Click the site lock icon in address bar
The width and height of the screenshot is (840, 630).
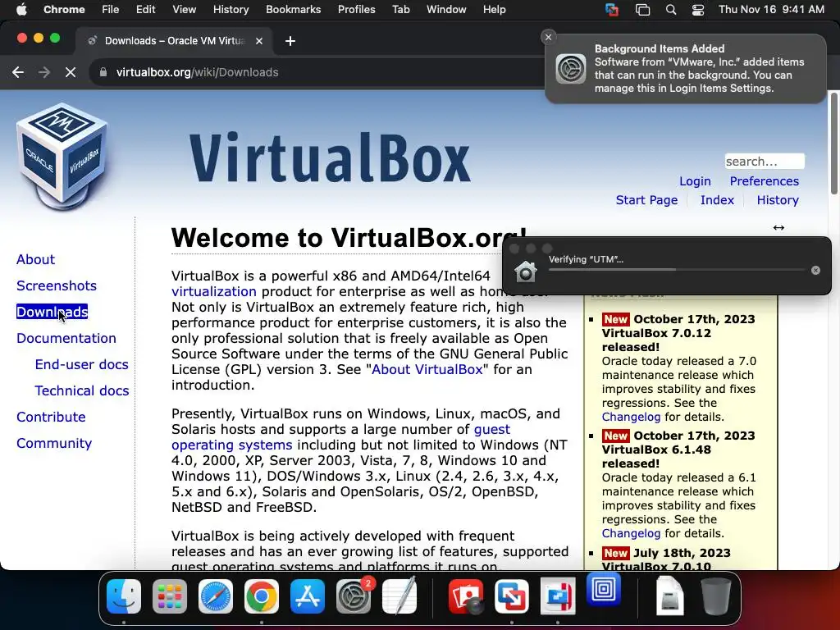[103, 72]
